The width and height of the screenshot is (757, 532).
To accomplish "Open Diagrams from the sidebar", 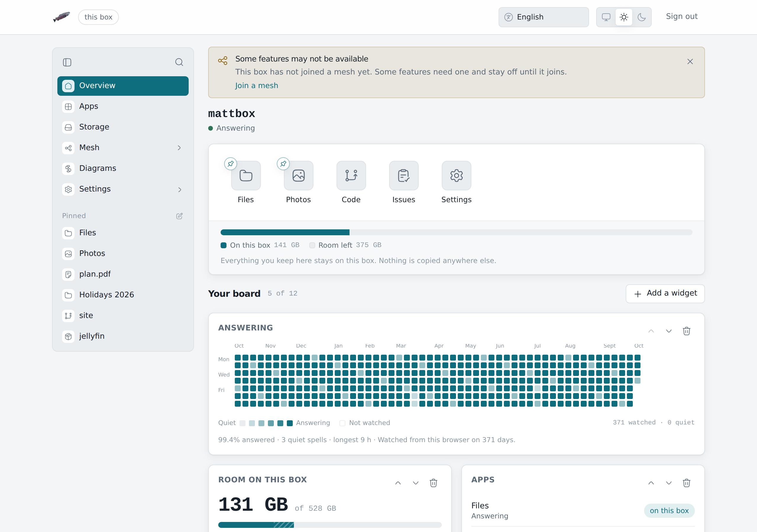I will point(123,169).
